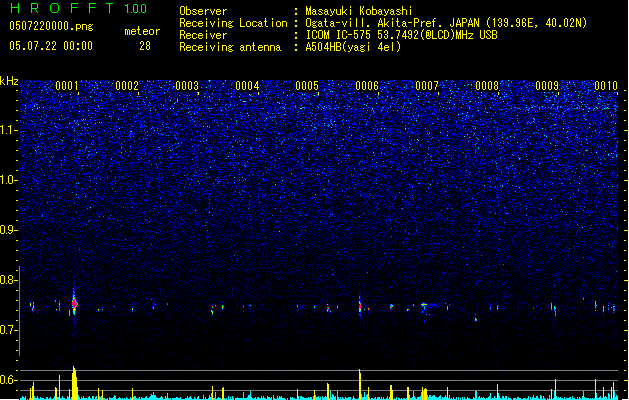The width and height of the screenshot is (629, 400).
Task: Click the date stamp 05.07.22 00:00
Action: coord(51,46)
